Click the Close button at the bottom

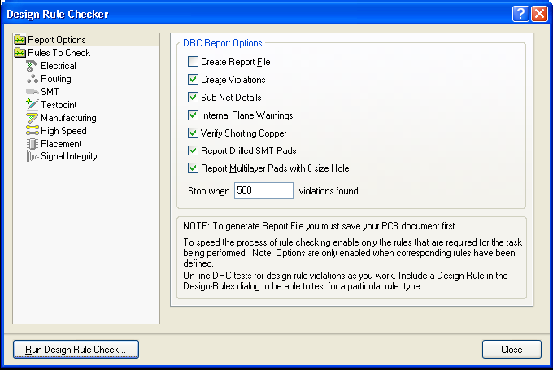pos(512,350)
